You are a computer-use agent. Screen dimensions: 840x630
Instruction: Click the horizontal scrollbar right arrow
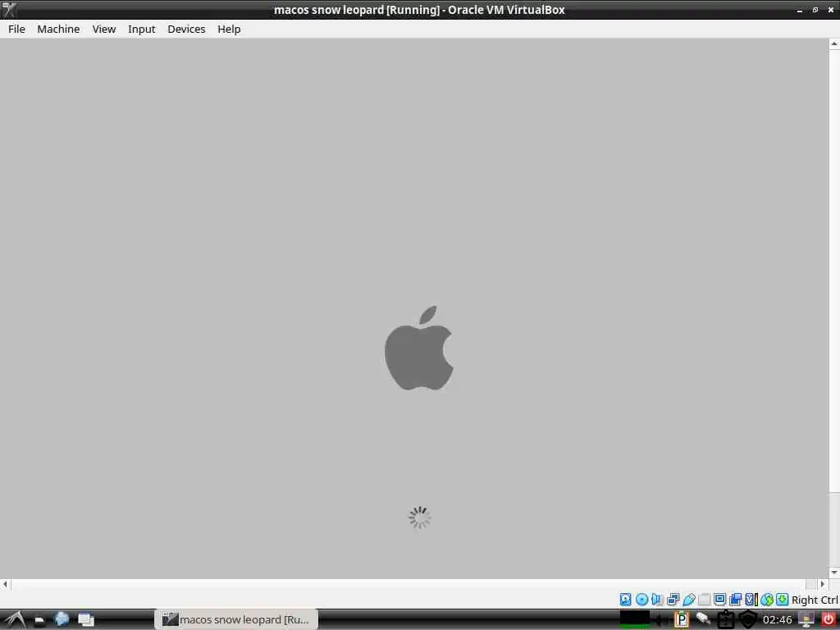point(824,584)
